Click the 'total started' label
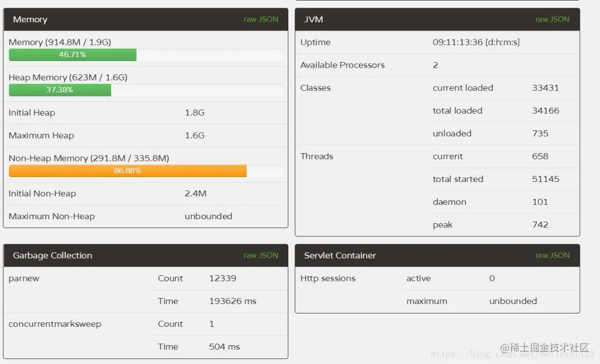Image resolution: width=600 pixels, height=364 pixels. [x=458, y=179]
